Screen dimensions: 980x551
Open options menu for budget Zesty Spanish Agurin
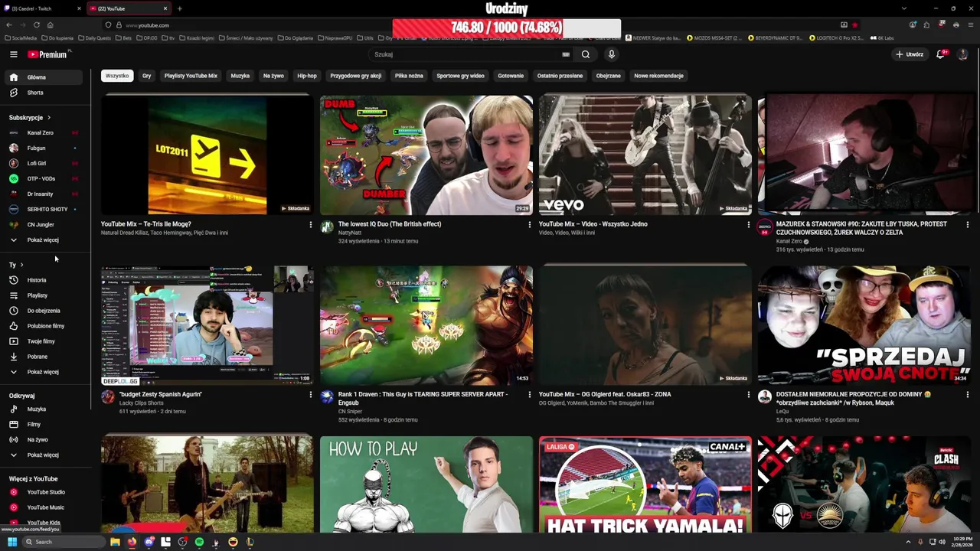[310, 395]
